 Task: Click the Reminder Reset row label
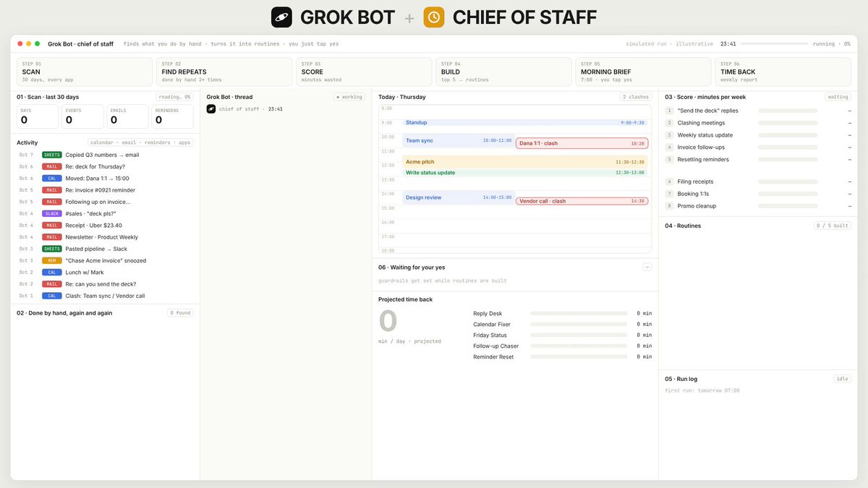pos(493,357)
